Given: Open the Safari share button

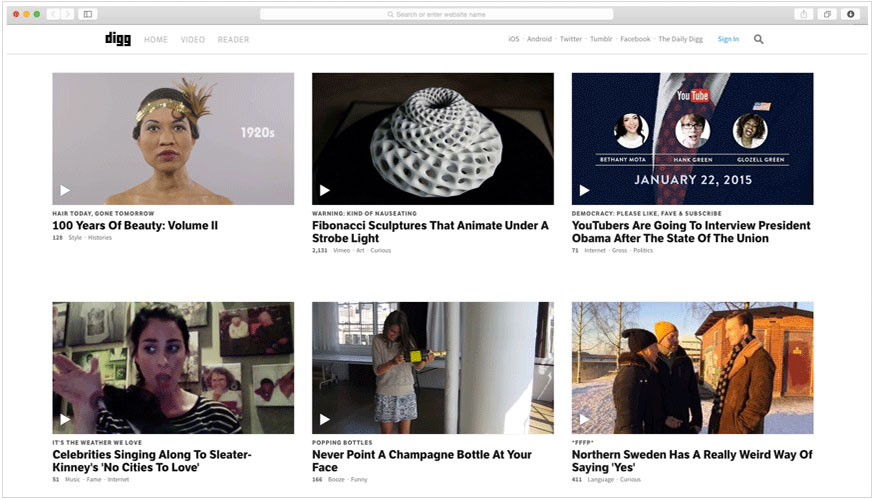Looking at the screenshot, I should click(x=804, y=14).
